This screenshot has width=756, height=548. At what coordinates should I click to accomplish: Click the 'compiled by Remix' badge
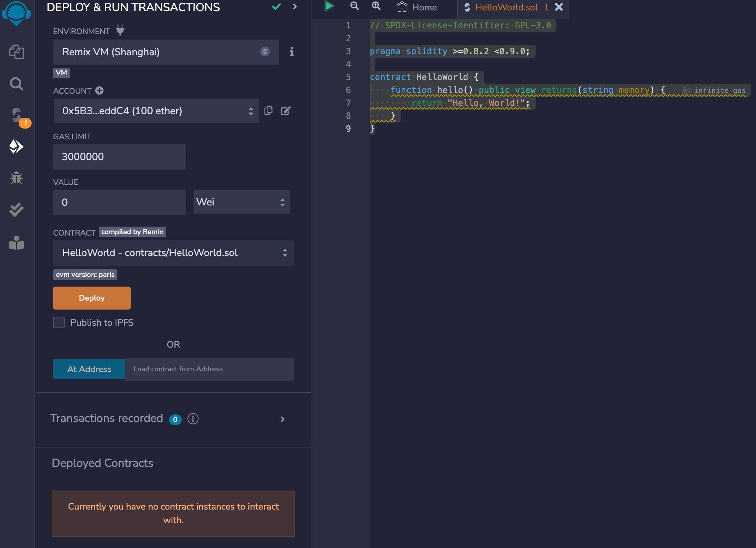click(x=132, y=232)
